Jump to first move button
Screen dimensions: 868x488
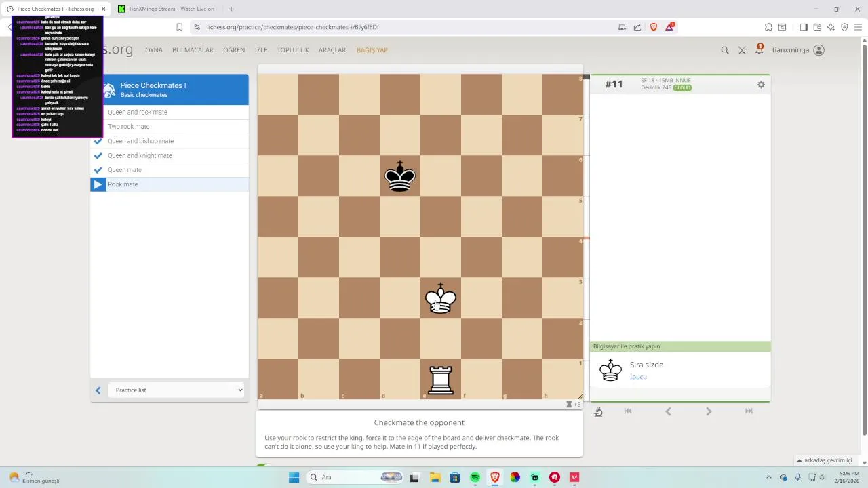628,411
